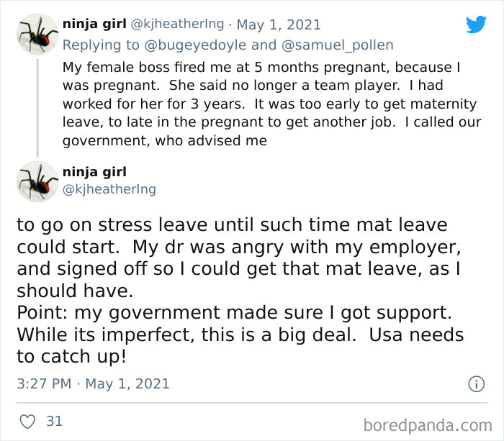Viewport: 504px width, 441px height.
Task: Click the 'Replying to' label
Action: pos(101,45)
